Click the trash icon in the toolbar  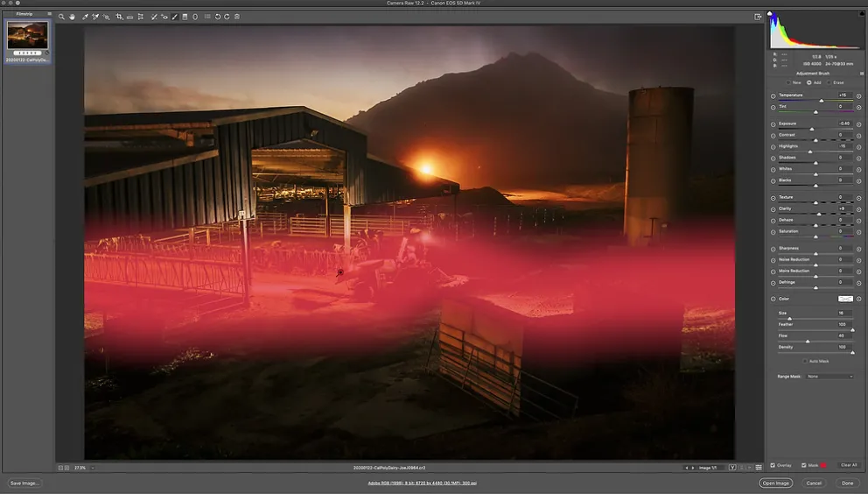[x=237, y=17]
